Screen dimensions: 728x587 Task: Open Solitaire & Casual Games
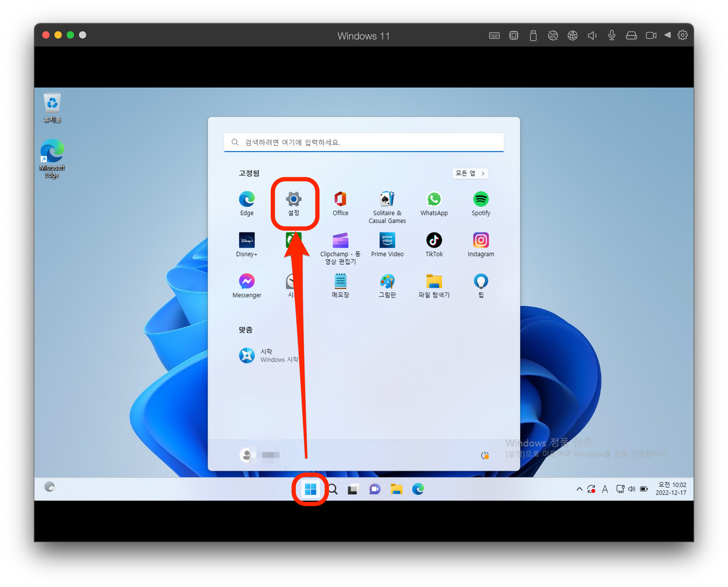pos(387,207)
